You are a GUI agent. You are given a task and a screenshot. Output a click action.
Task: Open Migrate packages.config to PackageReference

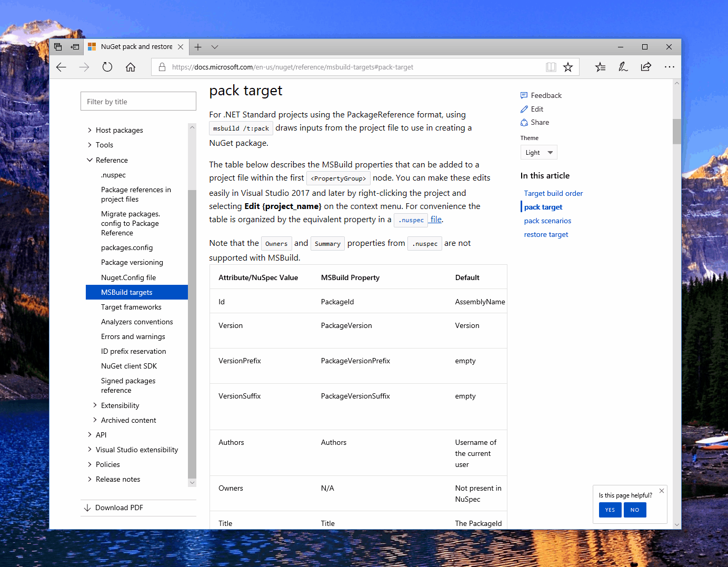131,223
